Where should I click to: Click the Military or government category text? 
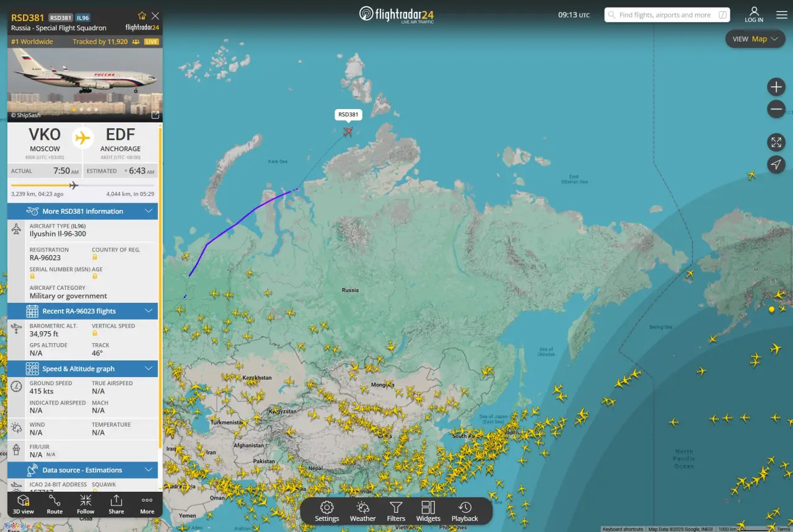pos(68,296)
